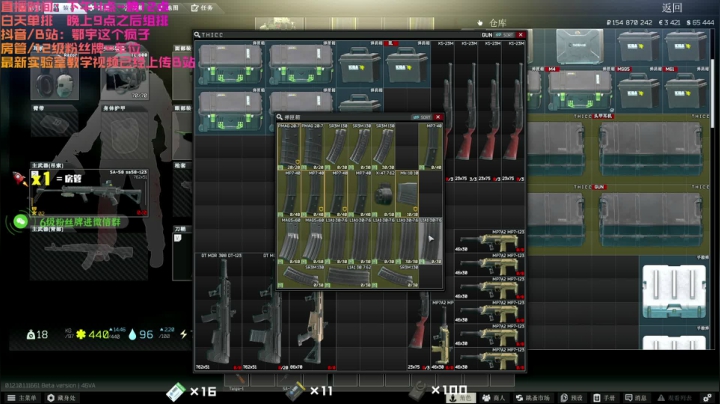This screenshot has width=720, height=404.
Task: Select the horizontal L1A1 magazine in bottom row
Action: 348,276
